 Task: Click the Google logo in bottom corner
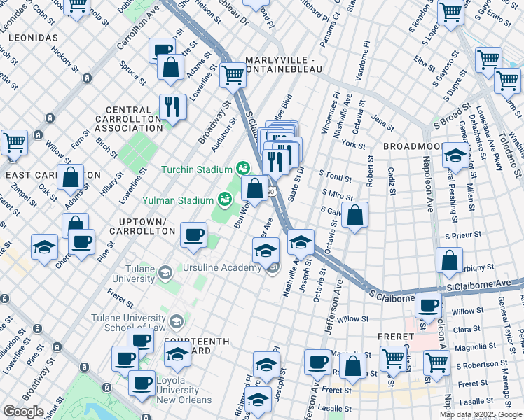pyautogui.click(x=24, y=412)
